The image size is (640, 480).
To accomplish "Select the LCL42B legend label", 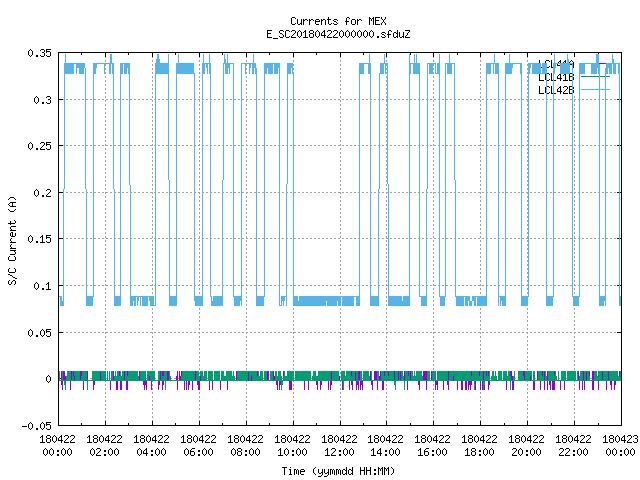I will pyautogui.click(x=556, y=90).
